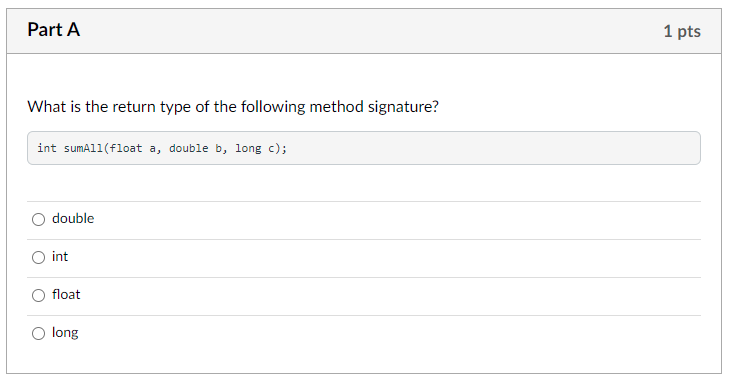The image size is (729, 384).
Task: Click the word 'following' in the question
Action: 273,107
